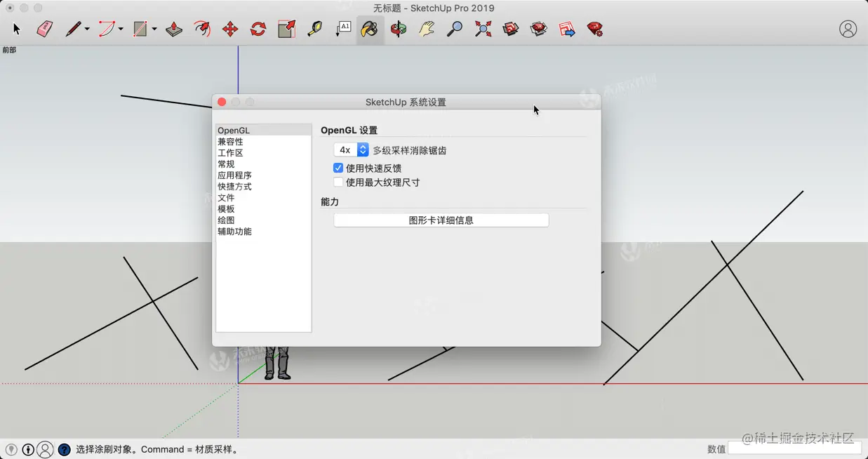This screenshot has height=459, width=868.
Task: Select the Zoom Extents tool
Action: pyautogui.click(x=483, y=29)
